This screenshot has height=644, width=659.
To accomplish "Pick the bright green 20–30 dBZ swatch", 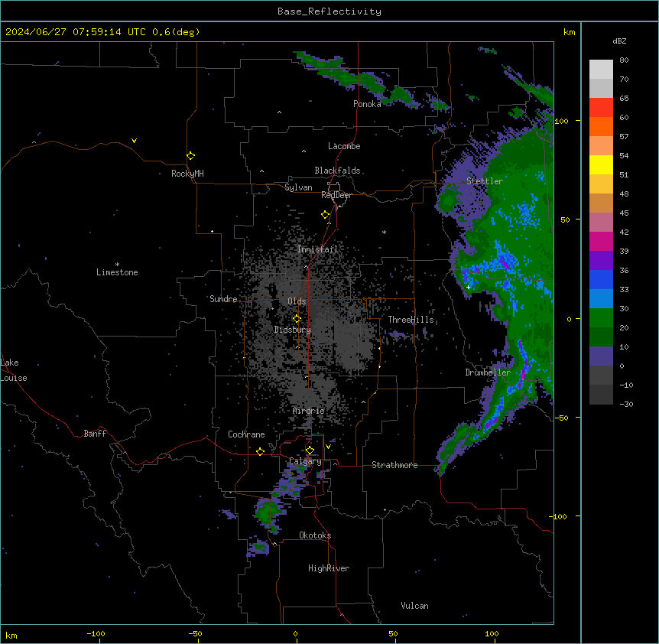I will tap(601, 318).
